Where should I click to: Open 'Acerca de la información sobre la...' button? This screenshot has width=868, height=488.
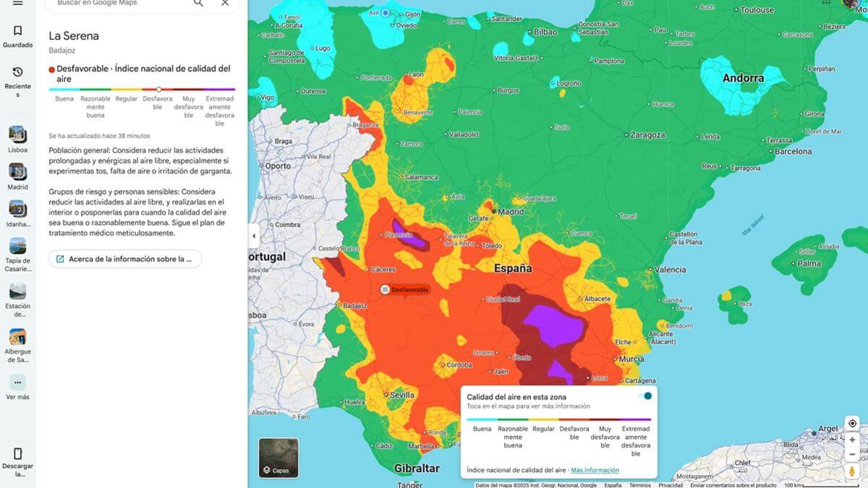point(125,259)
